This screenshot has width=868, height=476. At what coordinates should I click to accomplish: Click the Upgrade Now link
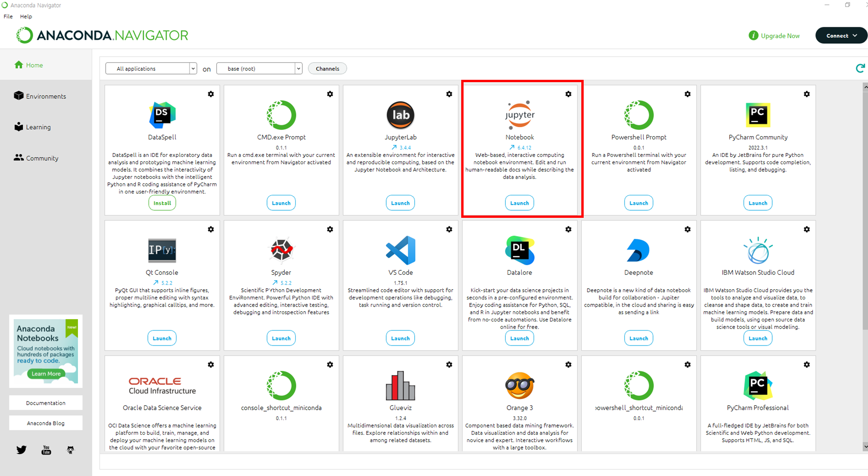click(774, 36)
